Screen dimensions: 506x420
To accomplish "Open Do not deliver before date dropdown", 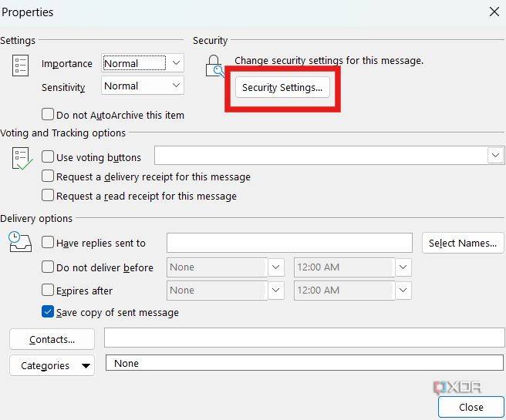I will coord(276,267).
